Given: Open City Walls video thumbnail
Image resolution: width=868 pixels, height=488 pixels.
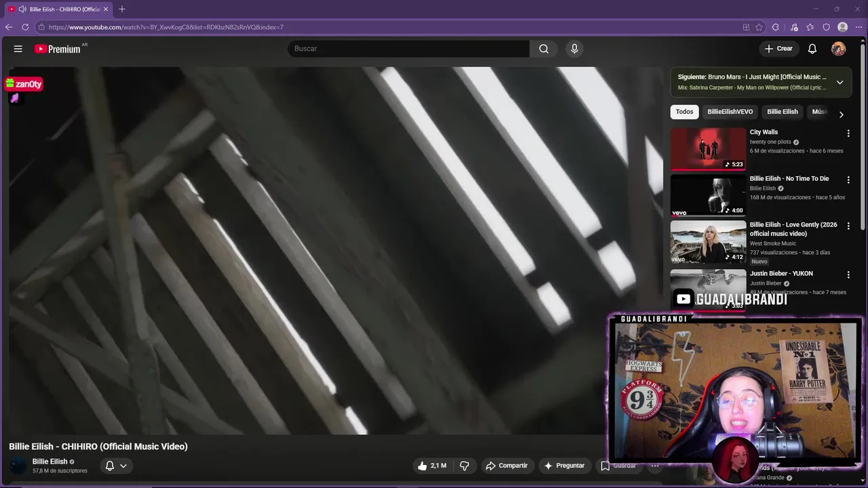Looking at the screenshot, I should point(708,148).
